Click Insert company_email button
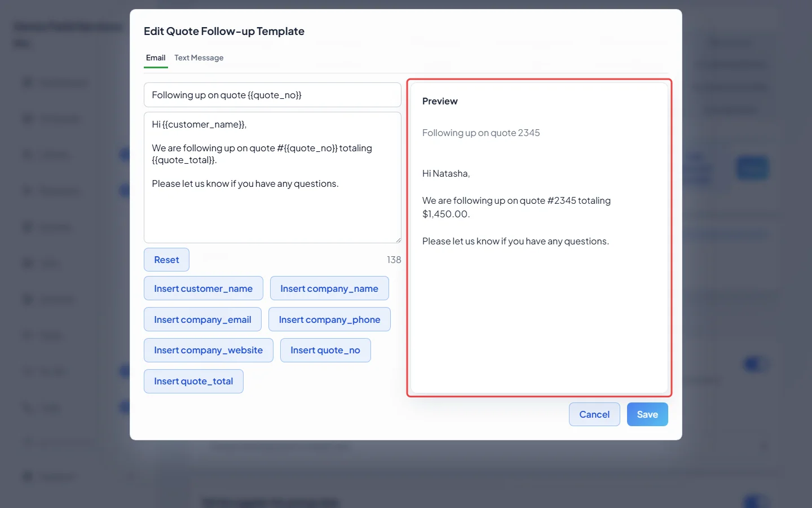Image resolution: width=812 pixels, height=508 pixels. coord(202,319)
